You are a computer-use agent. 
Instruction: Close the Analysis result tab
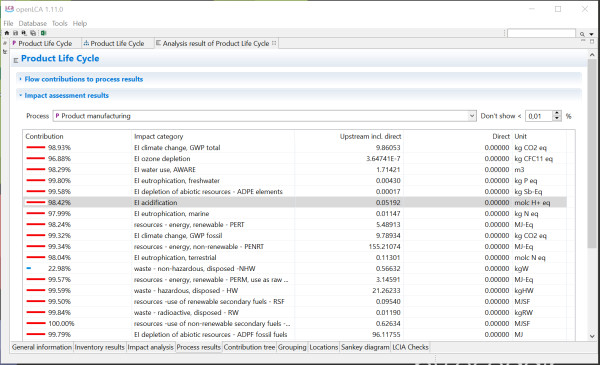(x=274, y=43)
